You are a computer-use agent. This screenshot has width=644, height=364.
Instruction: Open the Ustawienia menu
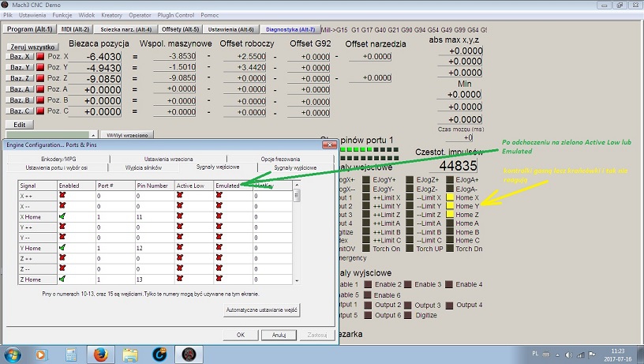pos(32,15)
